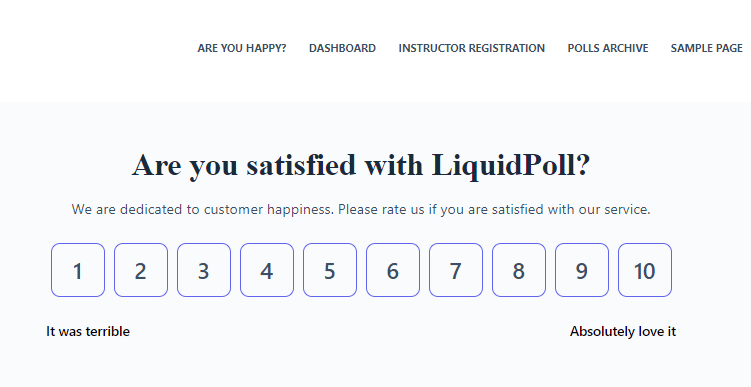Click the "It was terrible" label
The image size is (751, 387).
(88, 331)
